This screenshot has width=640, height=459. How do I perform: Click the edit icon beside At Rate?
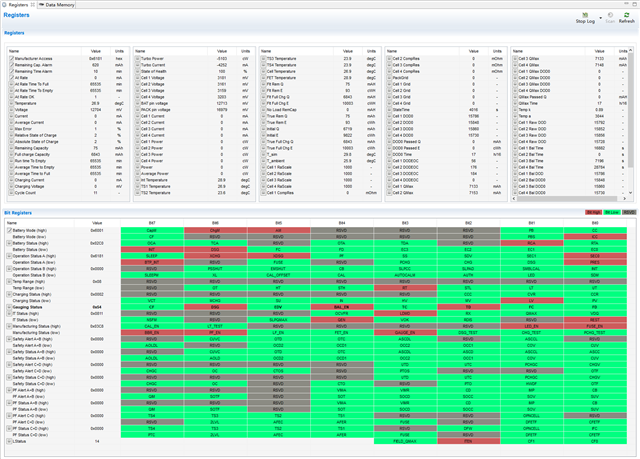click(11, 78)
